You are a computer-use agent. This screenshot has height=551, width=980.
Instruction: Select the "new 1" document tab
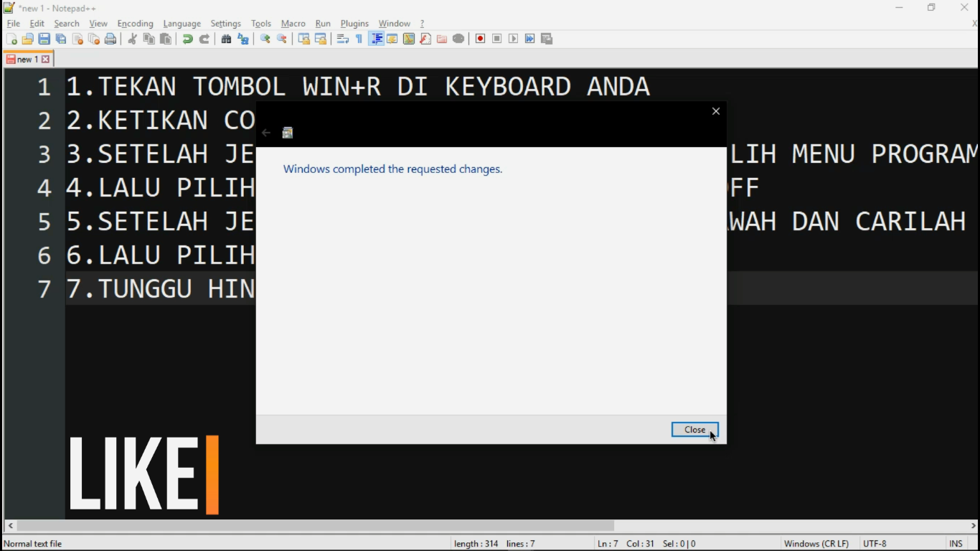click(27, 60)
